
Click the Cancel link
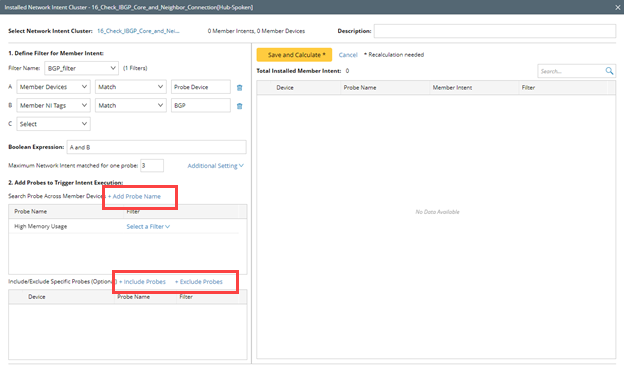tap(348, 55)
